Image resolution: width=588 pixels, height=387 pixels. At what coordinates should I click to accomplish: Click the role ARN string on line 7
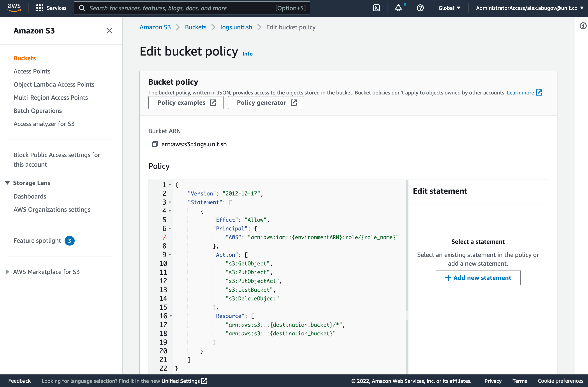[x=323, y=237]
